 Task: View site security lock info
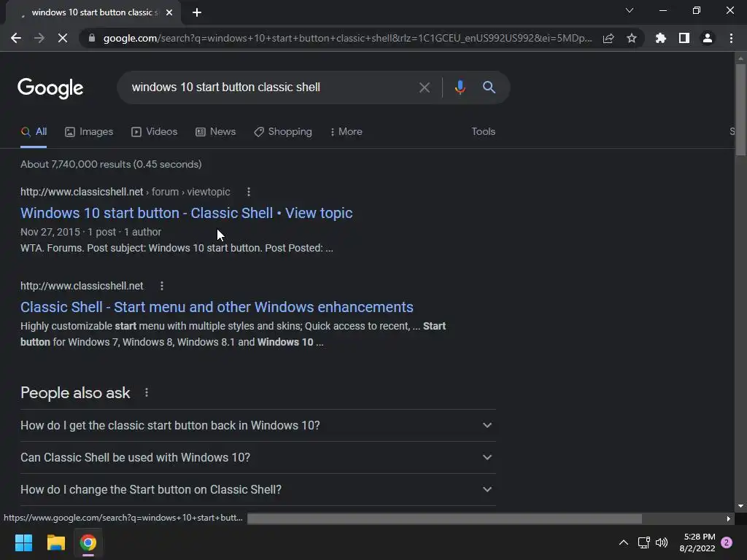[x=92, y=38]
